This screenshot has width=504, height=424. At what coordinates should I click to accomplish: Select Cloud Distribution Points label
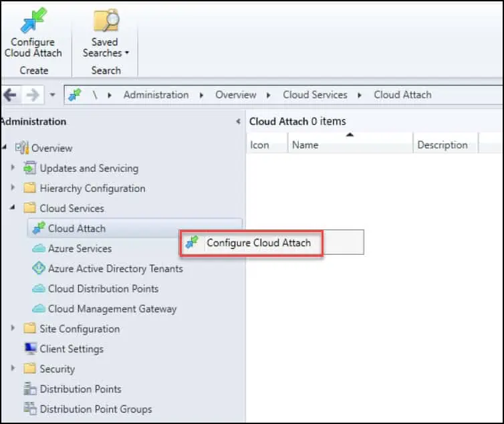coord(103,288)
